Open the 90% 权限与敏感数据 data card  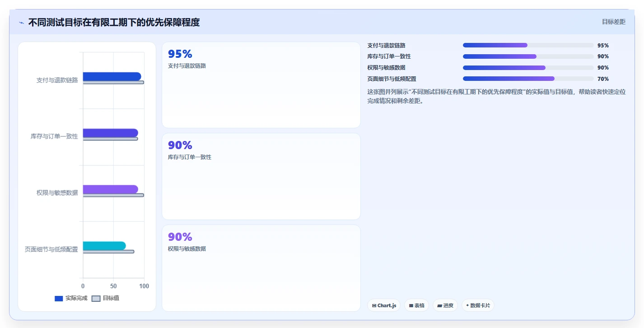[x=261, y=268]
